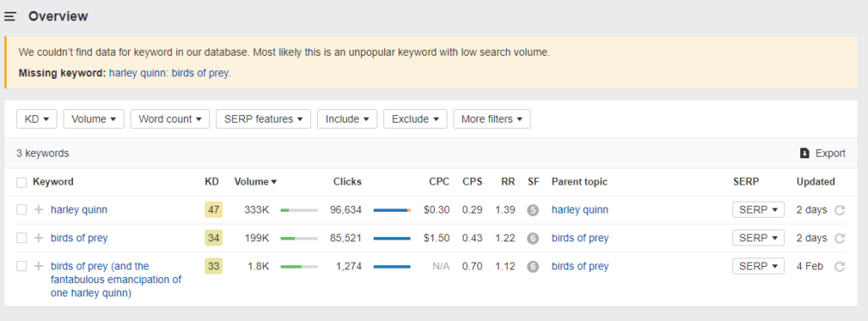
Task: Open the birds of prey keyword link
Action: pyautogui.click(x=79, y=238)
